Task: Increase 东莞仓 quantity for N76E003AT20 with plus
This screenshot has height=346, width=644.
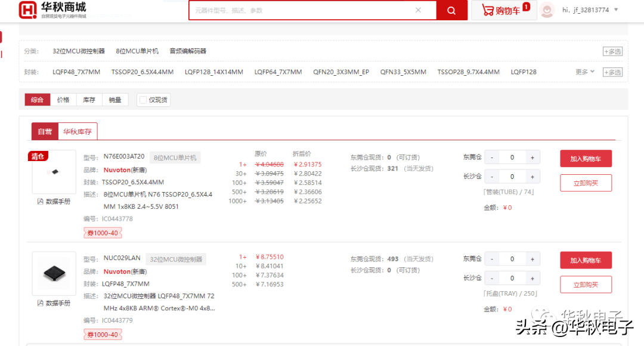Action: coord(532,157)
